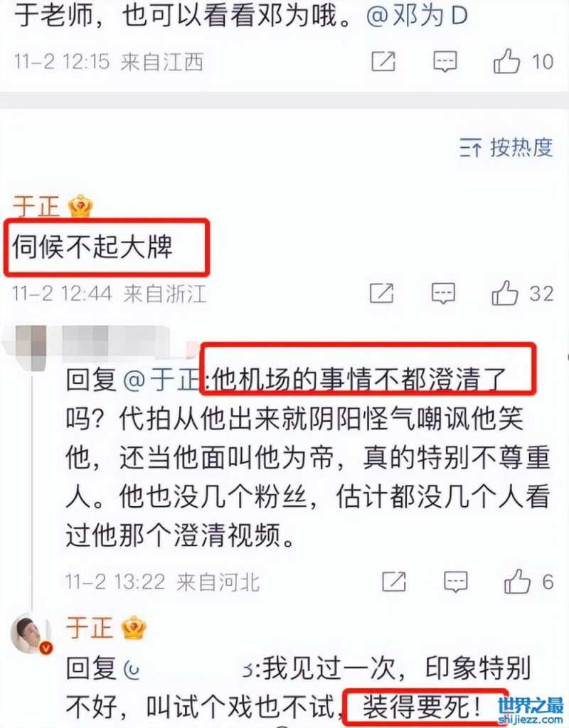Viewport: 569px width, 728px height.
Task: Tap the 装得要死 reply text
Action: point(422,707)
